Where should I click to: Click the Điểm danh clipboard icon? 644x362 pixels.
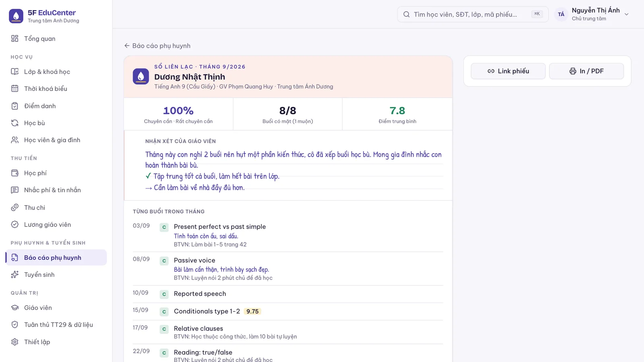click(15, 106)
